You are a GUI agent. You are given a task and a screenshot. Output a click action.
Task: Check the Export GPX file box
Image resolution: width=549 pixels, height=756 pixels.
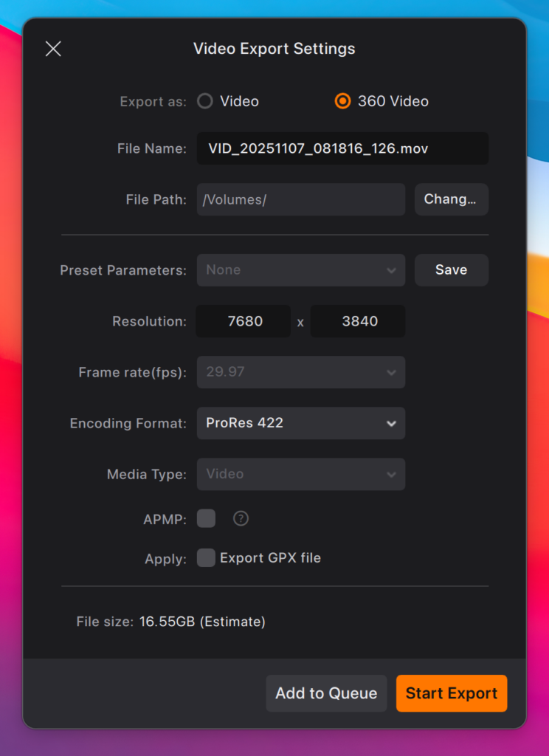(207, 557)
